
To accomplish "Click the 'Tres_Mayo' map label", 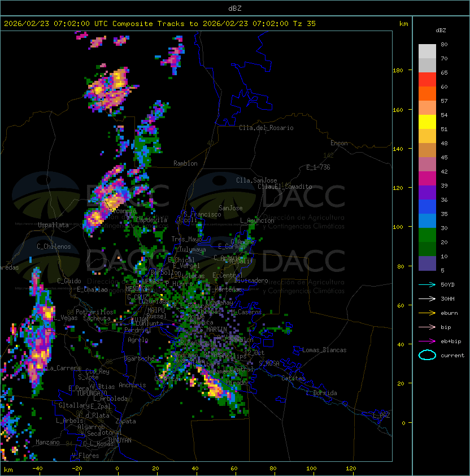I will pos(186,239).
